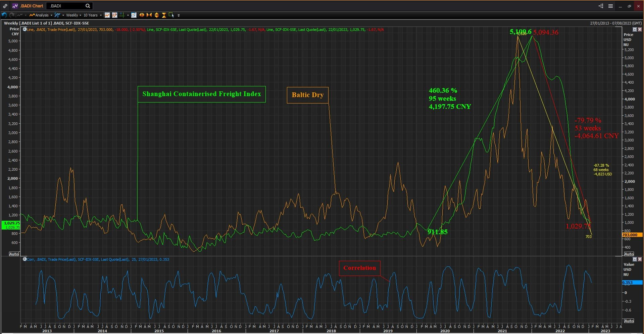Select the green 911.85 low label

pos(437,232)
